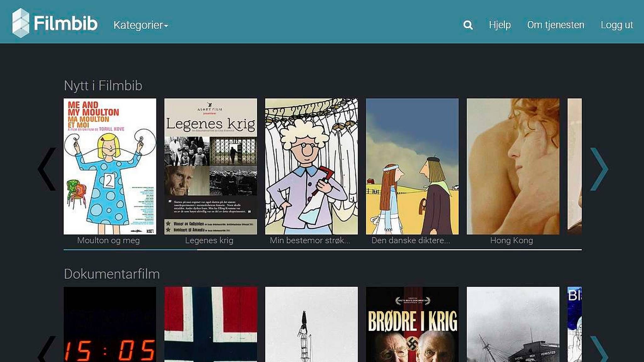Image resolution: width=644 pixels, height=362 pixels.
Task: Open the Hong Kong film poster
Action: coord(513,166)
